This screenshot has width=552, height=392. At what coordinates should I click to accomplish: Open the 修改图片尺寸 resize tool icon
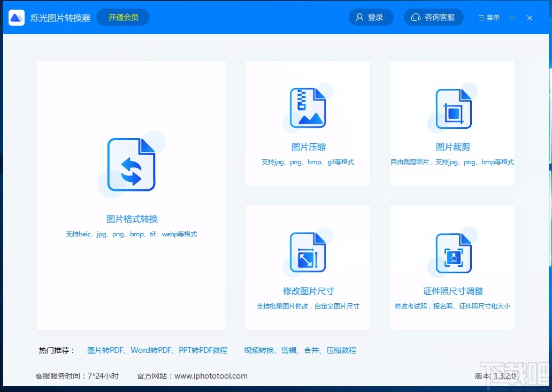pos(308,251)
